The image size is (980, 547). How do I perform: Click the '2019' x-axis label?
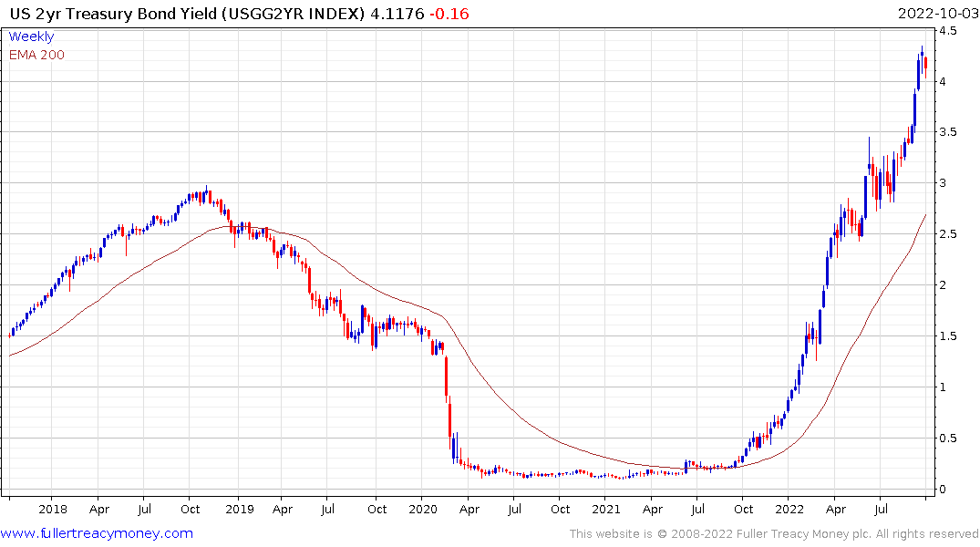240,509
